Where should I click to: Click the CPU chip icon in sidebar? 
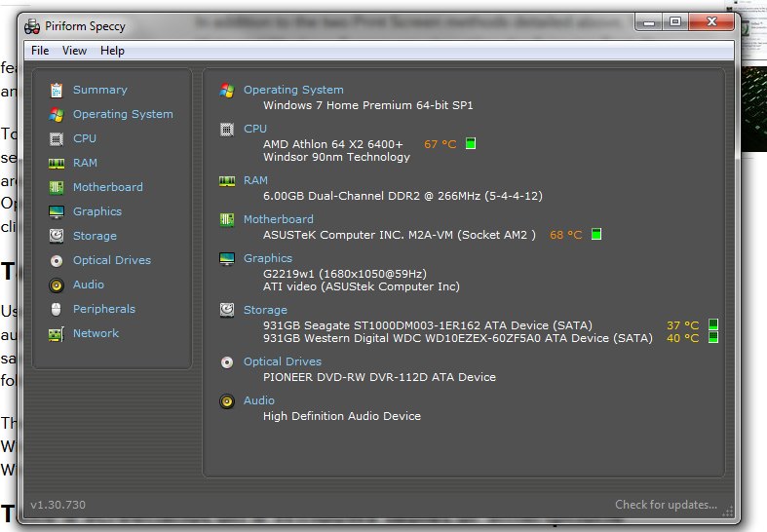click(x=57, y=139)
